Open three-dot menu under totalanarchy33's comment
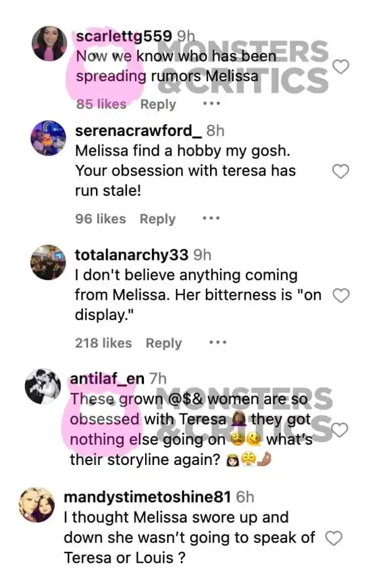The image size is (384, 588). click(x=218, y=342)
